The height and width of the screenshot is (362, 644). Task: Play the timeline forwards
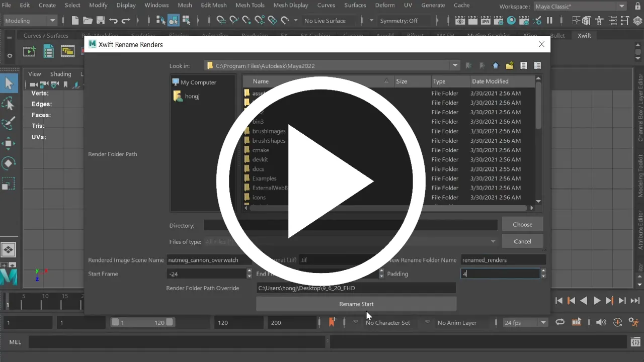[597, 301]
